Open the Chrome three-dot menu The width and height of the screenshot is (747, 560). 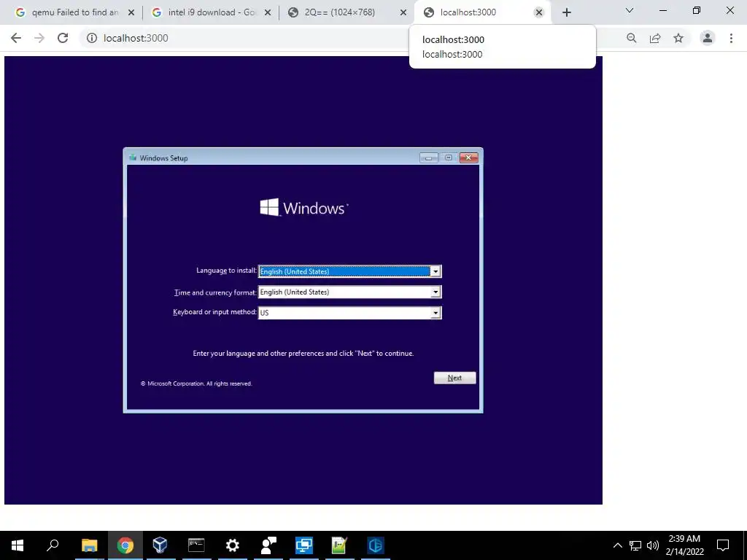click(731, 38)
